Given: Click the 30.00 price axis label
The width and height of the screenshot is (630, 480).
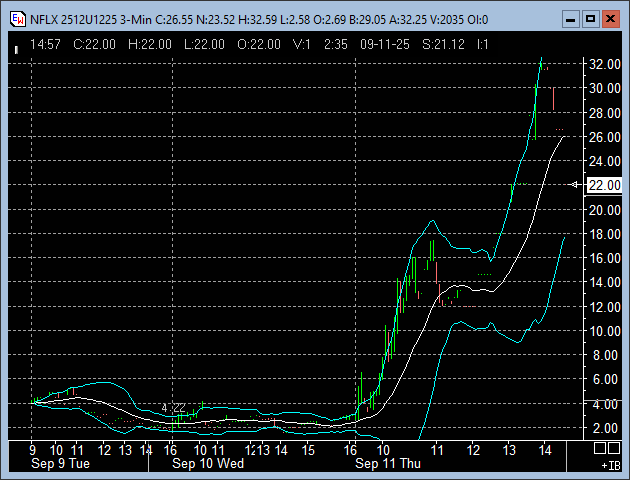Looking at the screenshot, I should click(604, 88).
